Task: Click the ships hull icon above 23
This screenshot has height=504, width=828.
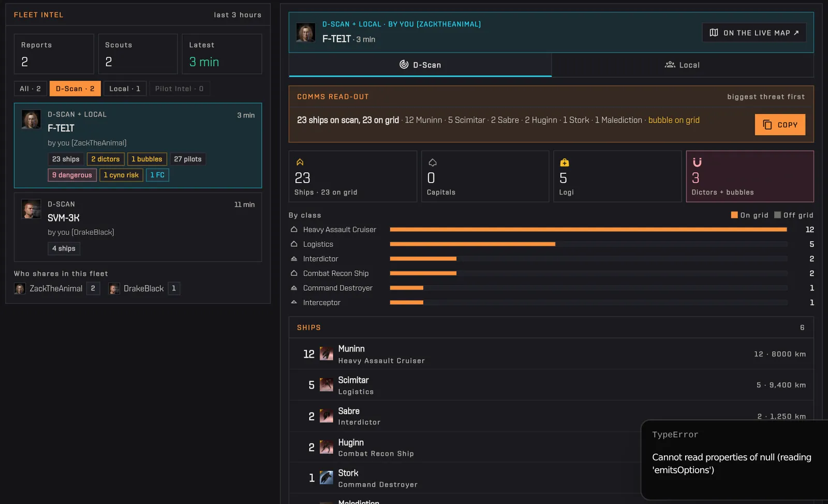Action: point(300,162)
